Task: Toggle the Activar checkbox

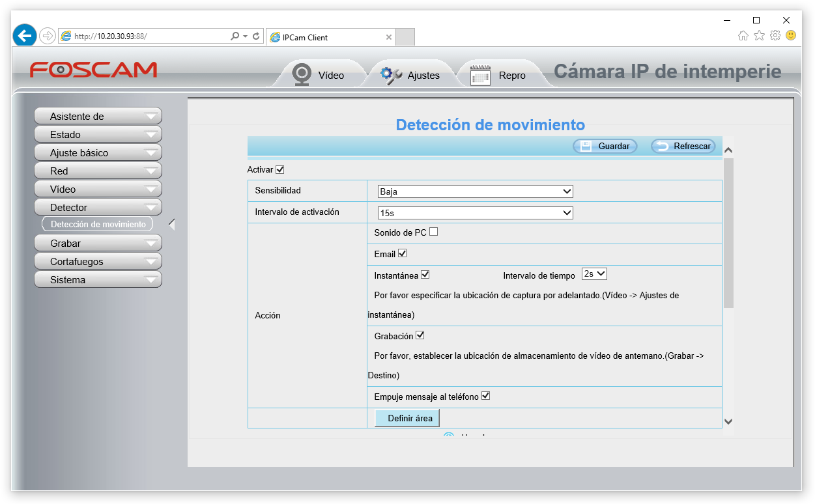Action: (x=280, y=169)
